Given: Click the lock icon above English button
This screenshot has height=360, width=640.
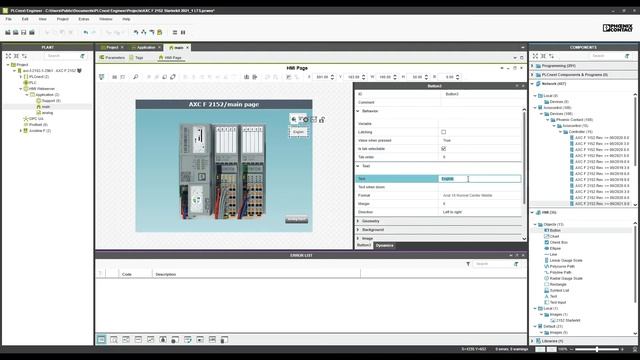Looking at the screenshot, I should pyautogui.click(x=322, y=120).
